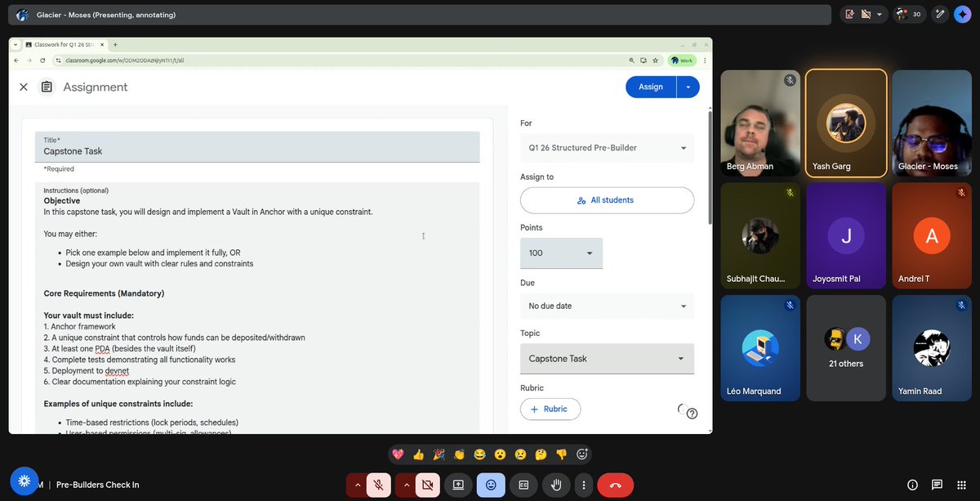Send the sad face reaction
The image size is (980, 501).
pos(520,454)
